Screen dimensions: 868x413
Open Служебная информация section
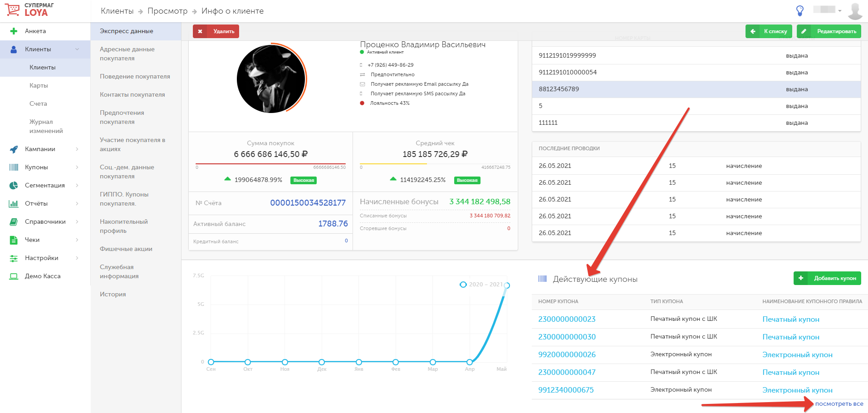coord(136,272)
